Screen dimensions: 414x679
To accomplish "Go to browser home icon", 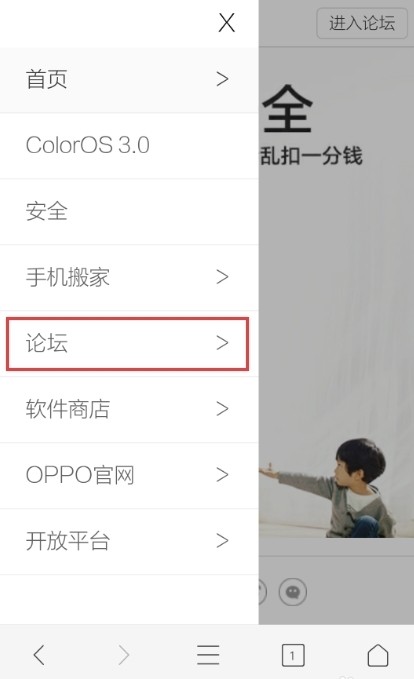I will pos(378,655).
